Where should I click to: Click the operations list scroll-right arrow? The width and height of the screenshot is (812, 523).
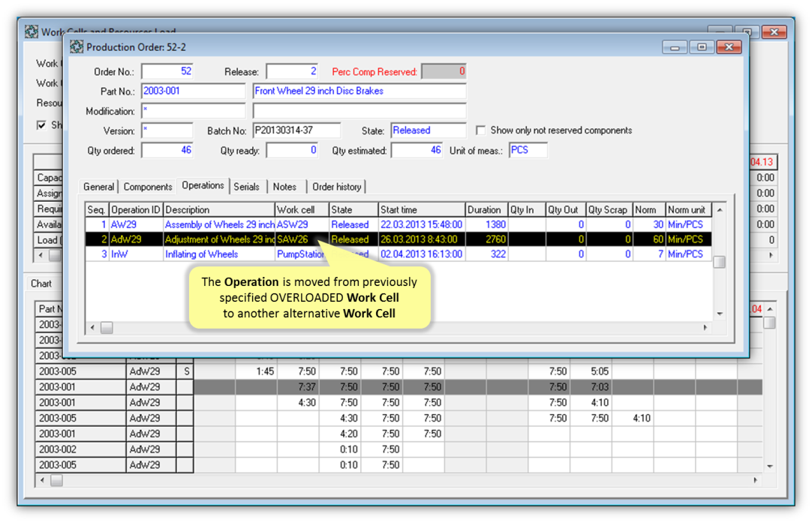coord(705,327)
